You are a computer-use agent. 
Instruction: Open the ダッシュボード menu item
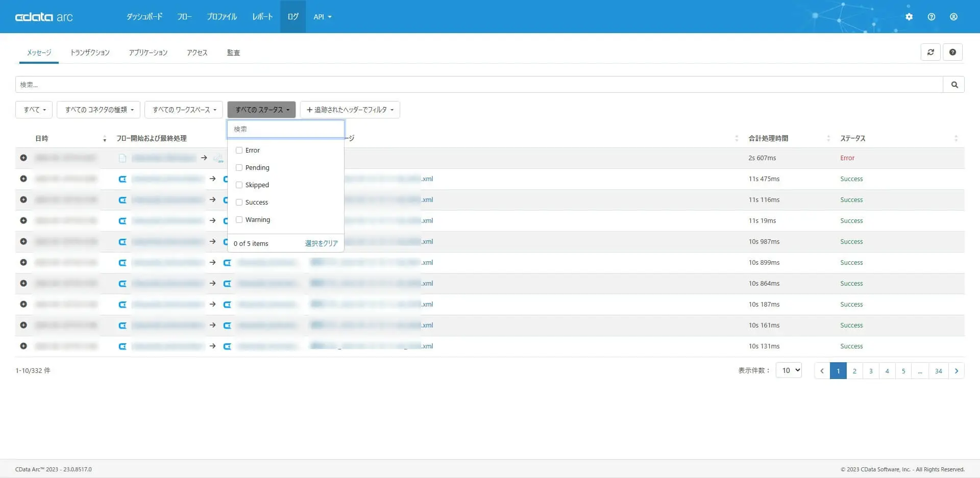[x=144, y=17]
